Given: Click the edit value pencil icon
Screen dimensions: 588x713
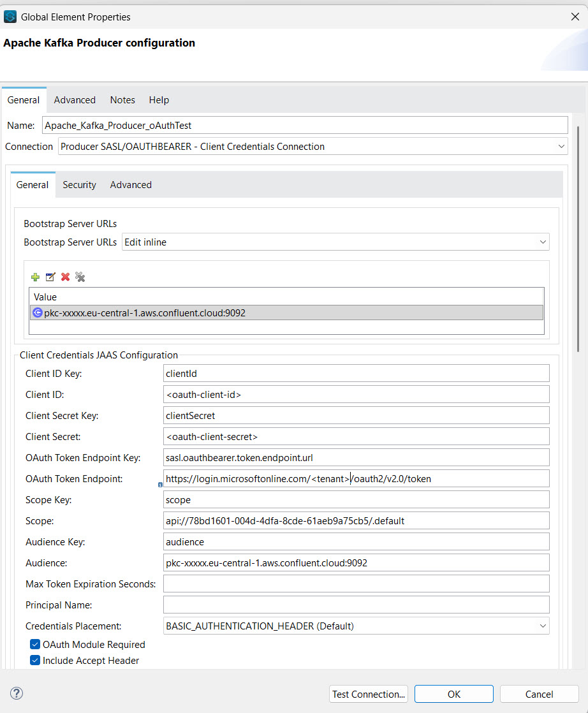Looking at the screenshot, I should (50, 277).
